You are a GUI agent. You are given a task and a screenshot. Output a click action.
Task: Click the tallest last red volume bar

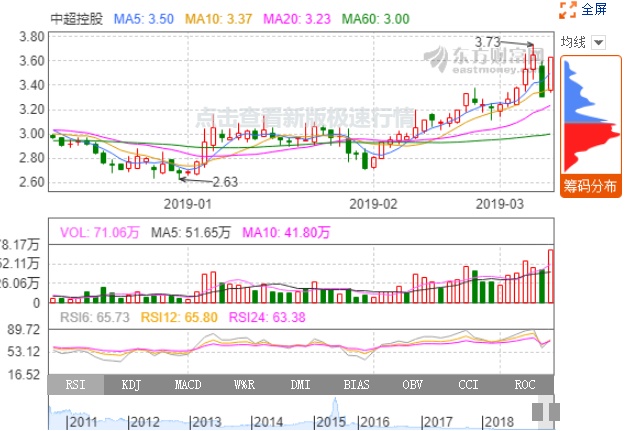551,276
